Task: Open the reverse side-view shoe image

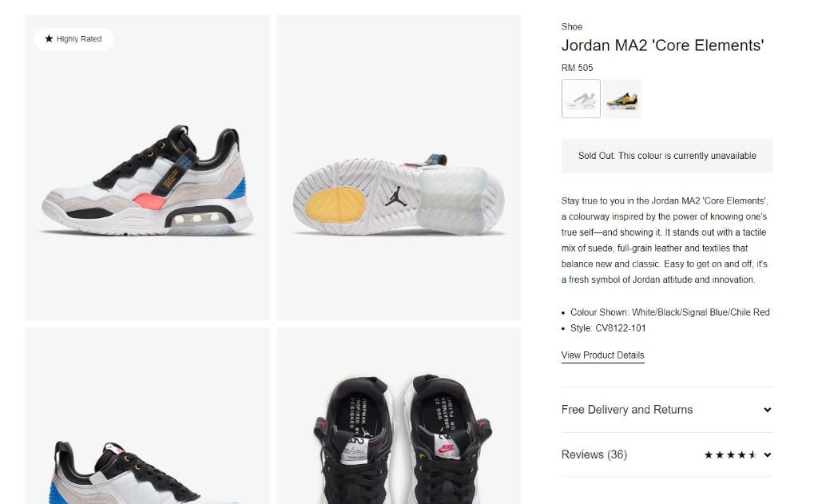Action: click(148, 416)
